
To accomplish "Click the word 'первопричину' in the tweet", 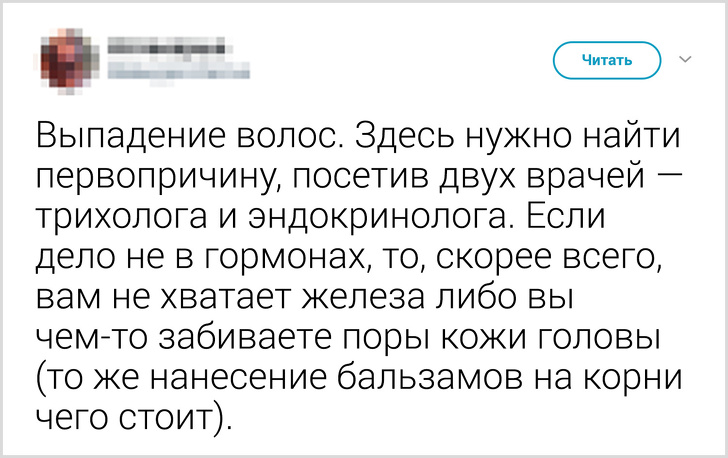I will coord(149,178).
